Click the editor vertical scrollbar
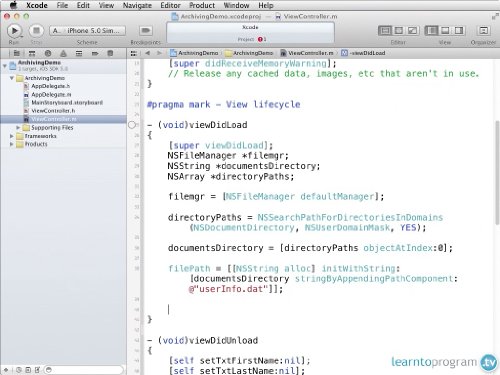This screenshot has height=375, width=500. coord(497,173)
